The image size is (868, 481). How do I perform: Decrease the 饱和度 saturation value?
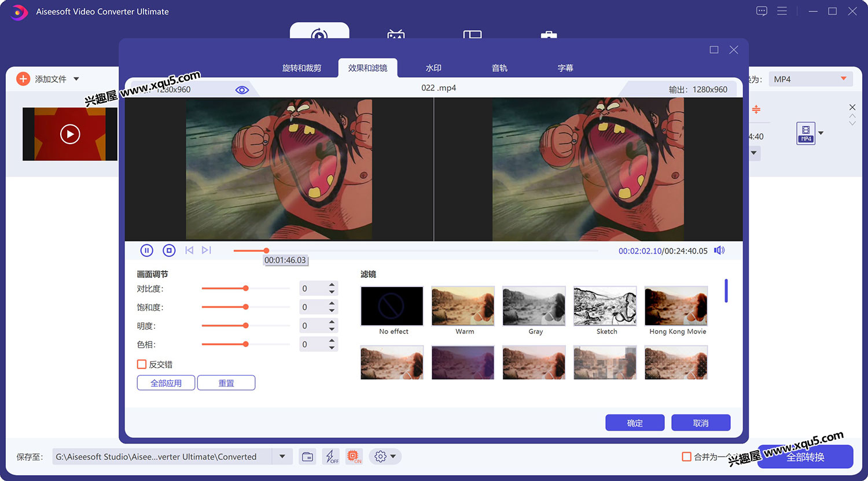point(332,310)
